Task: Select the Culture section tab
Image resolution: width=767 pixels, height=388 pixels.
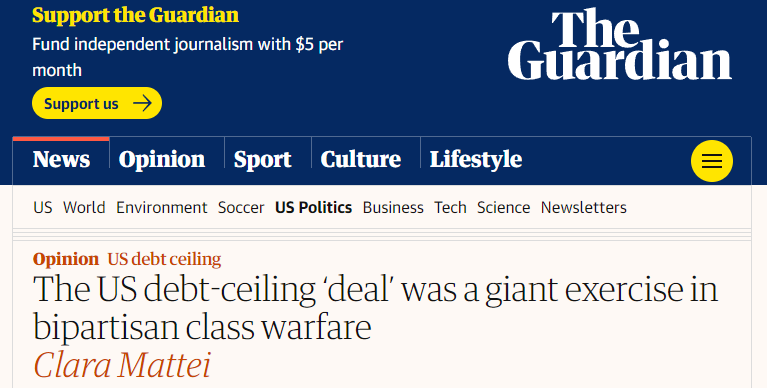Action: pyautogui.click(x=361, y=160)
